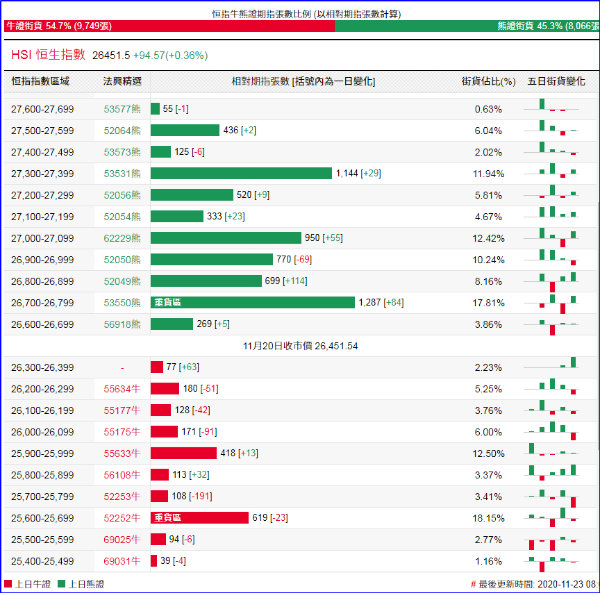Click the 12.50% percentage cell
Image resolution: width=600 pixels, height=593 pixels.
click(488, 454)
